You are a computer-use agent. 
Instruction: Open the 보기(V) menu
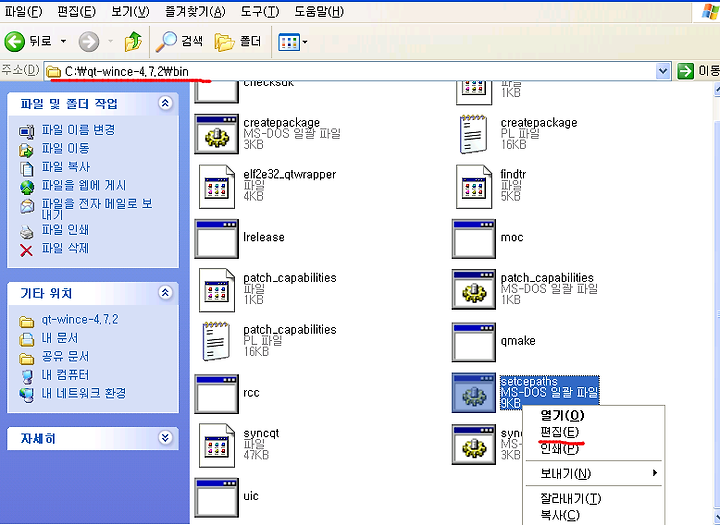coord(130,11)
